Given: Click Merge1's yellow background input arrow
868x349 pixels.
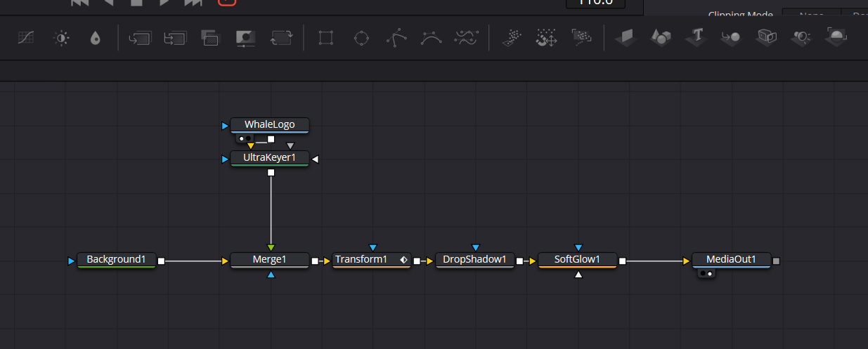Looking at the screenshot, I should coord(225,261).
